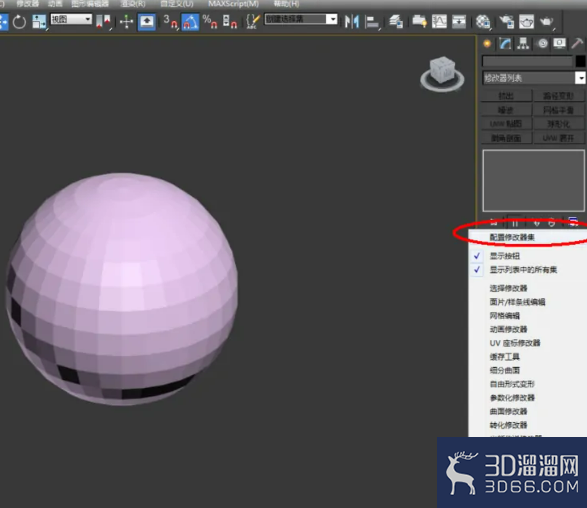The width and height of the screenshot is (587, 508).
Task: Open the 动画 menu
Action: click(55, 4)
